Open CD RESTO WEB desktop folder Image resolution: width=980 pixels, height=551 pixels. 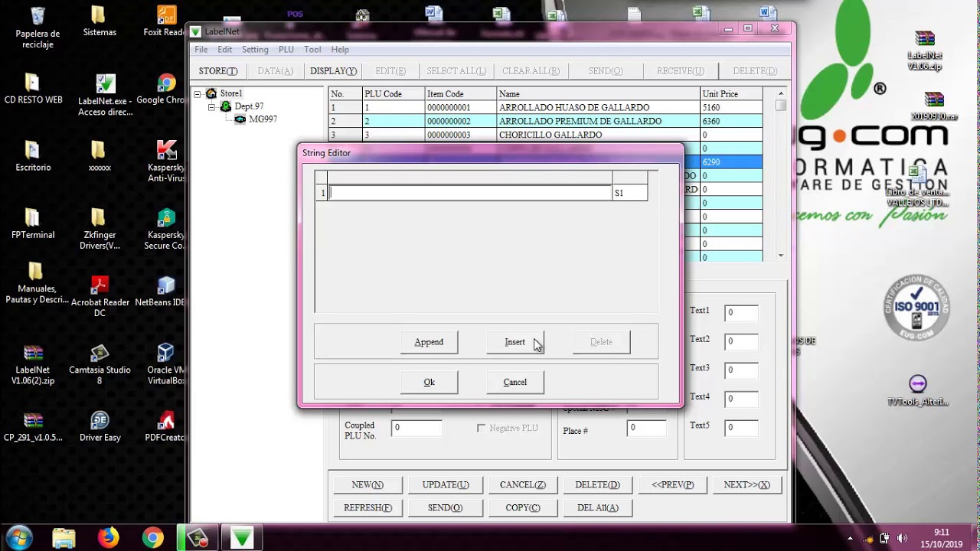tap(33, 89)
